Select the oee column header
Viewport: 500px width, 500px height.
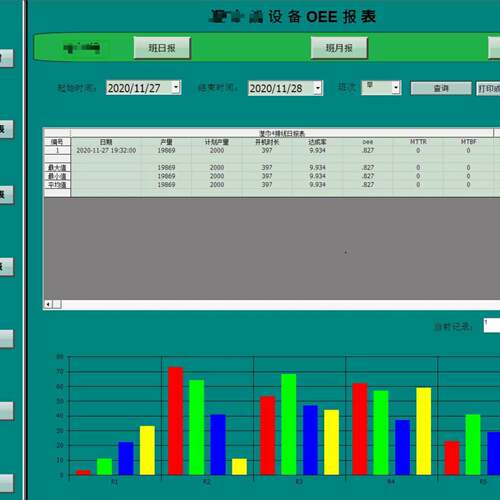click(368, 142)
